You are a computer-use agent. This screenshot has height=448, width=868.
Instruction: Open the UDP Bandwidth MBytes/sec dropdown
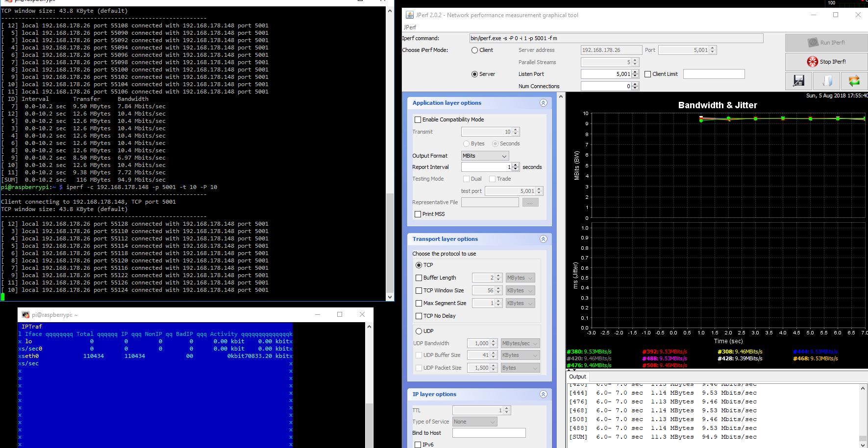pyautogui.click(x=520, y=343)
